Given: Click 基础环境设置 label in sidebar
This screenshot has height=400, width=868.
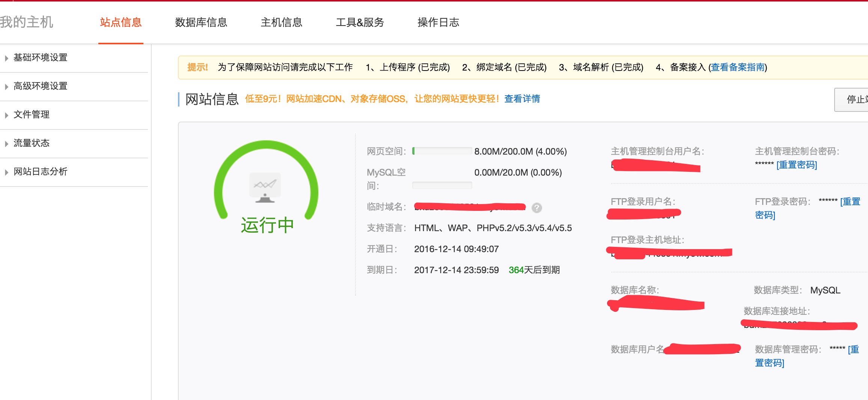Looking at the screenshot, I should pos(41,57).
